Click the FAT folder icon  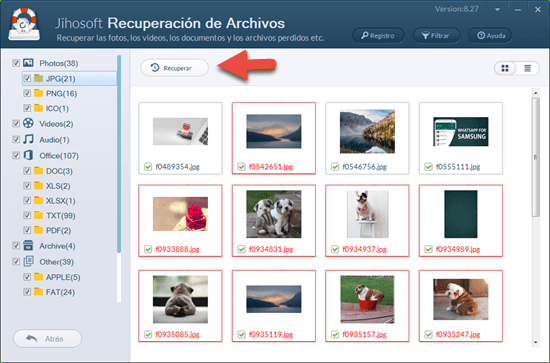click(39, 292)
